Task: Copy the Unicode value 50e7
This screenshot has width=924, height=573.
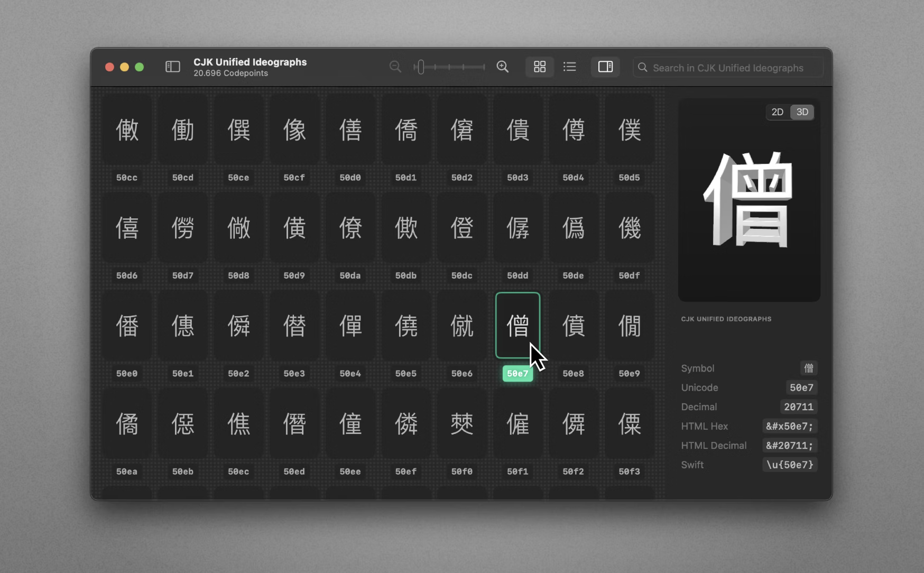Action: pyautogui.click(x=801, y=387)
